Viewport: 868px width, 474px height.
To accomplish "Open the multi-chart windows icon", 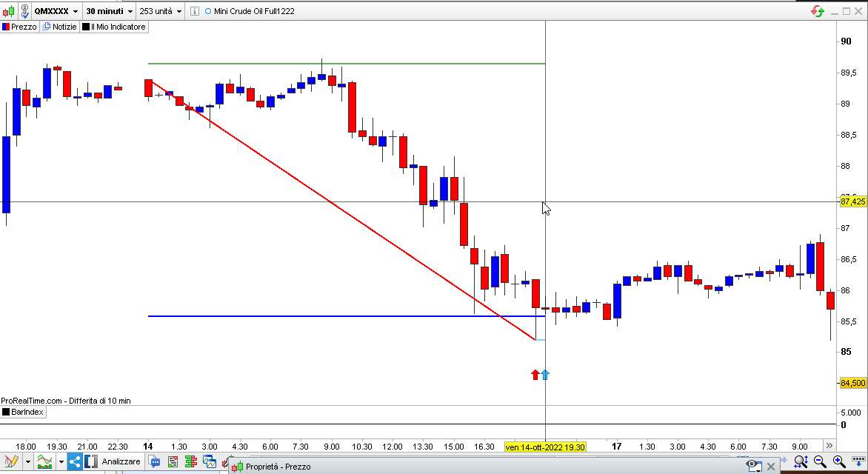I will [x=210, y=461].
